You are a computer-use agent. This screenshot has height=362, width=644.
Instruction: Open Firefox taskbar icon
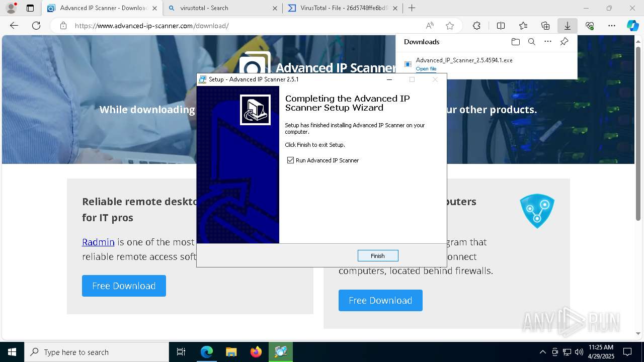(x=256, y=352)
